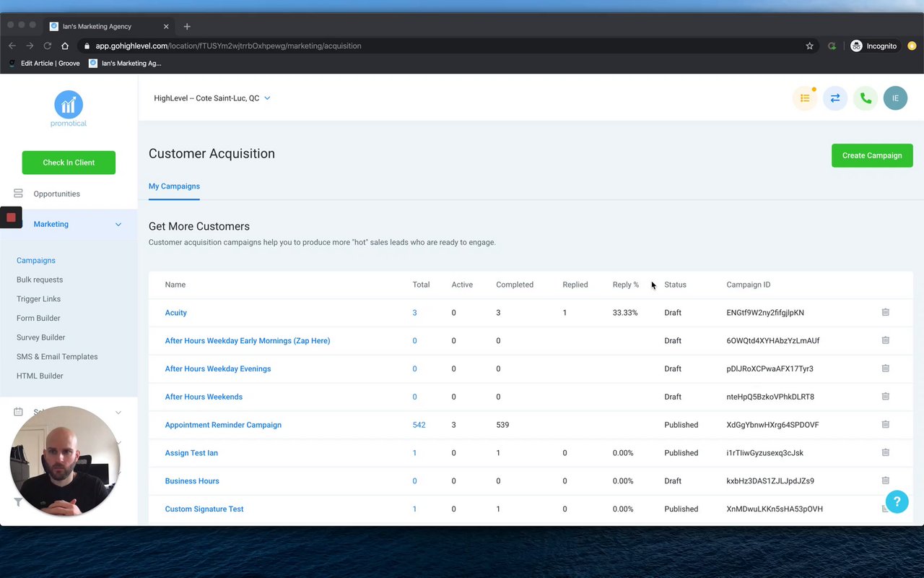This screenshot has width=924, height=578.
Task: Delete the Acuity campaign via trash icon
Action: pos(886,312)
